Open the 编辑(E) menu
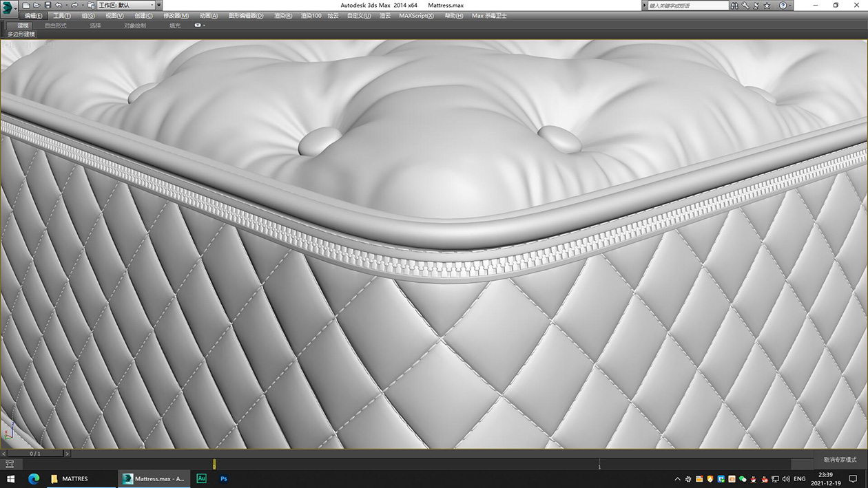This screenshot has width=868, height=488. point(34,16)
